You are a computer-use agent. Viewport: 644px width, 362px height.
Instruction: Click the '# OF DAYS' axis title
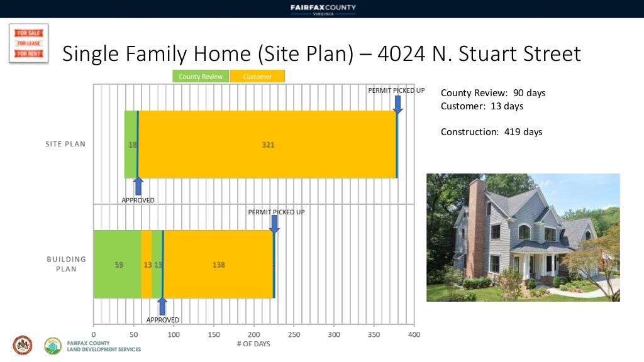pos(253,344)
